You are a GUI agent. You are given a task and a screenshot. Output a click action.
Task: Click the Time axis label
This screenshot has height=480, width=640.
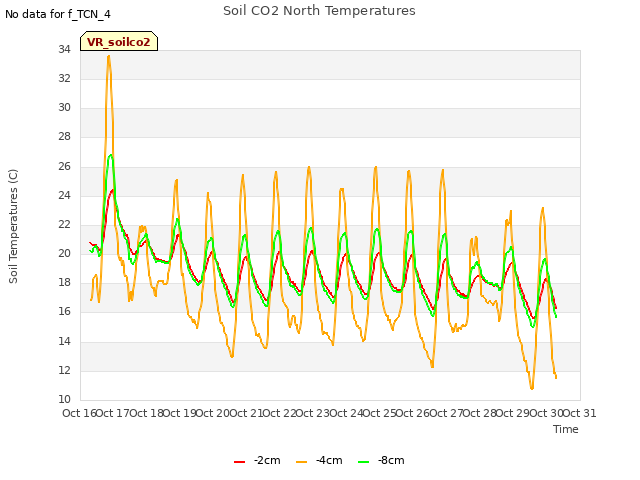[x=566, y=429]
